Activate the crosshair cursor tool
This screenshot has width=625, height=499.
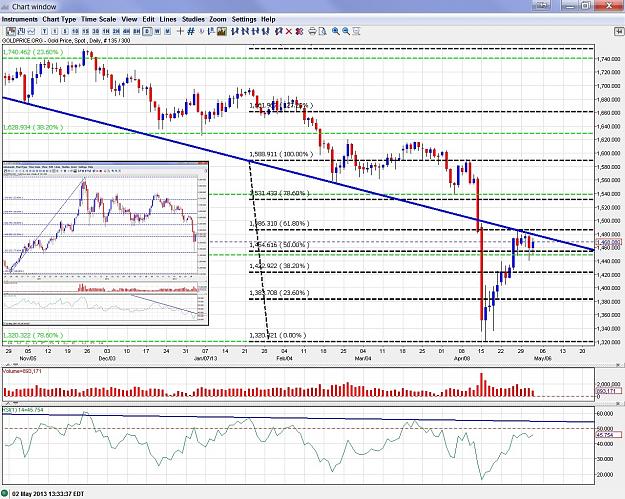click(180, 31)
